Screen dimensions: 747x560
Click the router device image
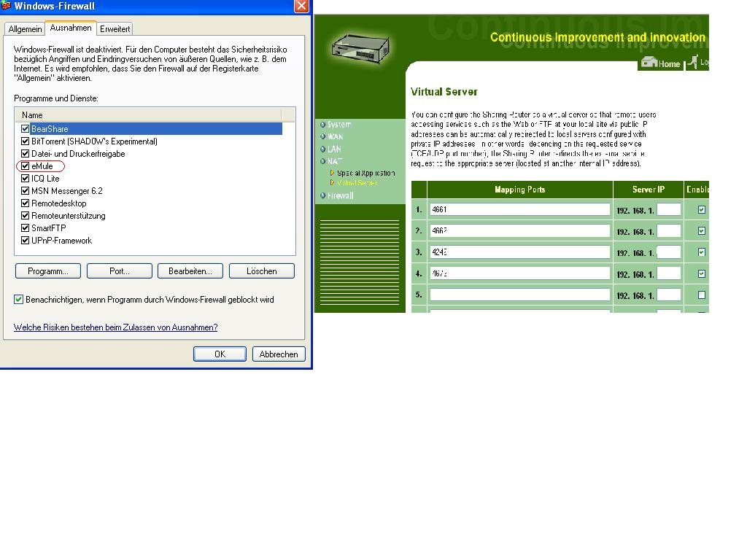click(360, 49)
